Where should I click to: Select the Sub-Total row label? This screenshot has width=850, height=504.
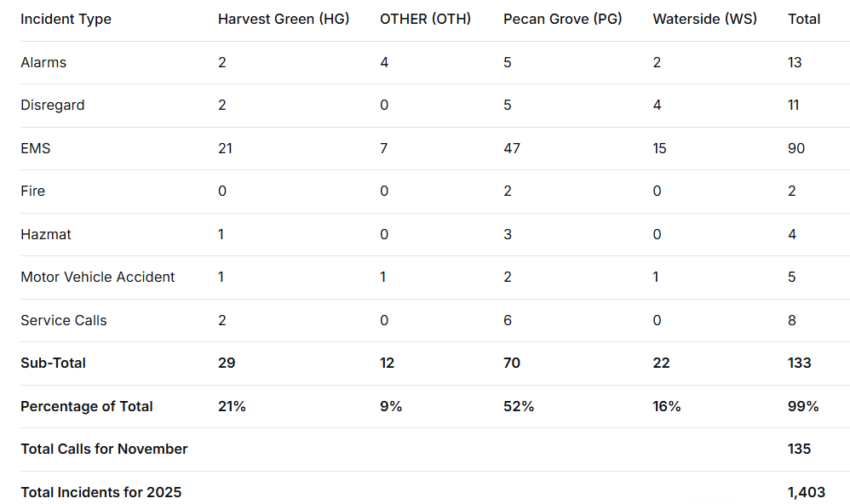[53, 363]
